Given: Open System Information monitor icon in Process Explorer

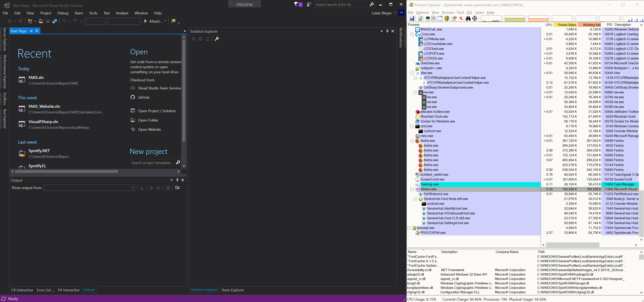Looking at the screenshot, I should point(428,19).
